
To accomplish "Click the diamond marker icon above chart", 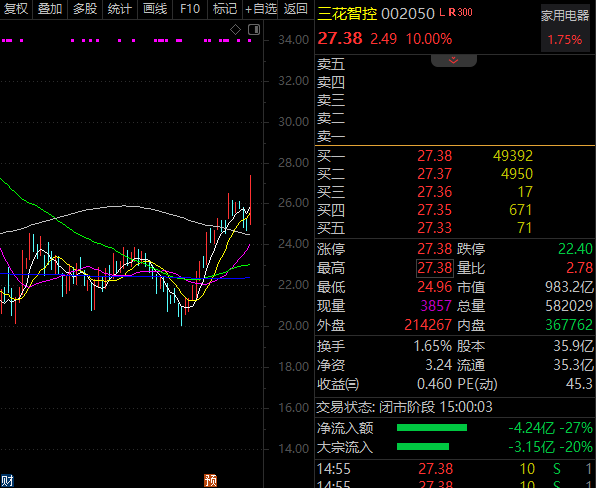I will tap(235, 29).
